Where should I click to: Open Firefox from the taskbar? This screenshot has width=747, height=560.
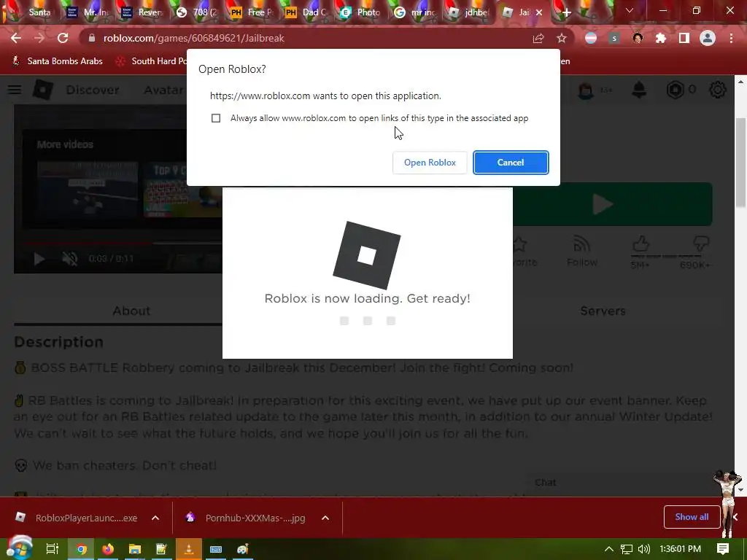coord(108,549)
